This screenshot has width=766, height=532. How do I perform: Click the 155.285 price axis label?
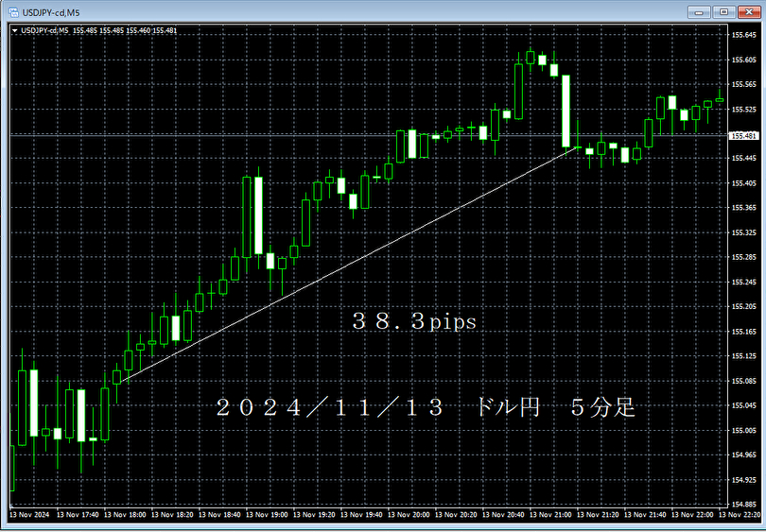click(x=743, y=257)
